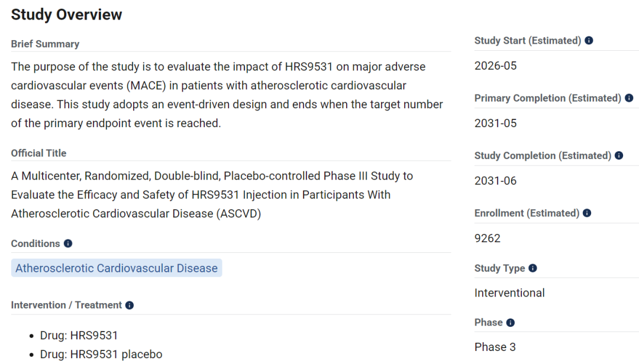Click the Phase 3 value text
This screenshot has height=364, width=639.
[495, 347]
